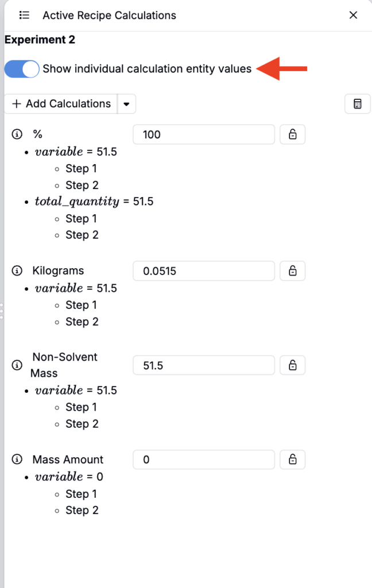Click the Non-Solvent Mass field showing 51.5
Image resolution: width=372 pixels, height=588 pixels.
(x=204, y=365)
